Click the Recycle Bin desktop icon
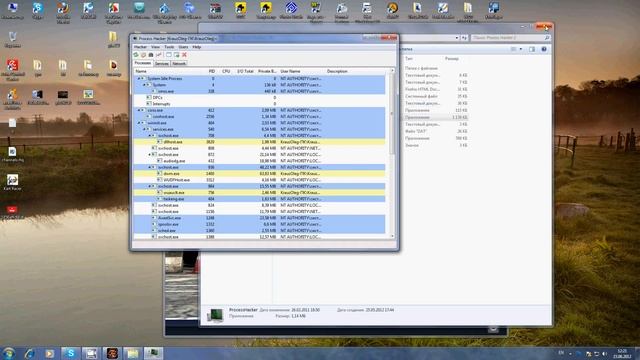640x360 pixels. [13, 40]
